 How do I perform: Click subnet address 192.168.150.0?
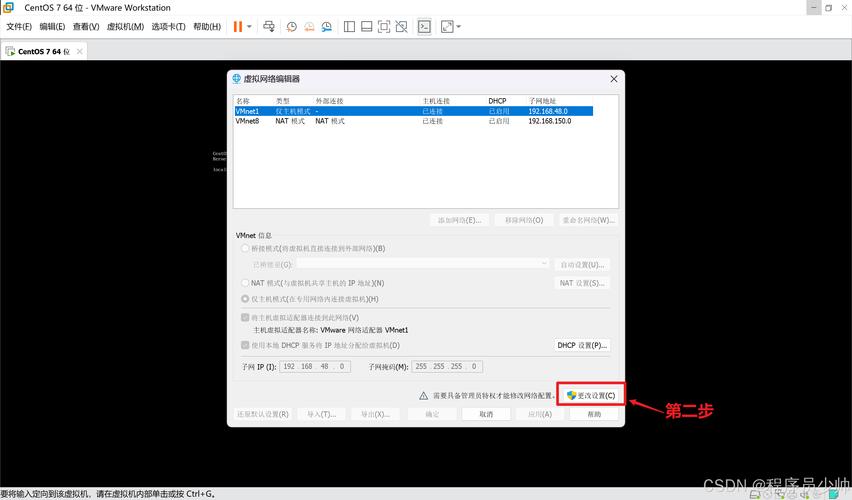(550, 121)
